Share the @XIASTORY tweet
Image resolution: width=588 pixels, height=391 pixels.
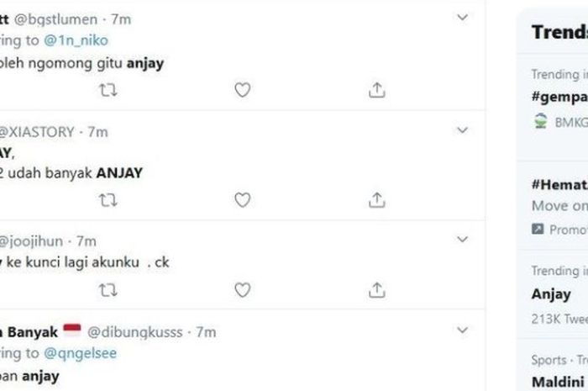tap(376, 200)
